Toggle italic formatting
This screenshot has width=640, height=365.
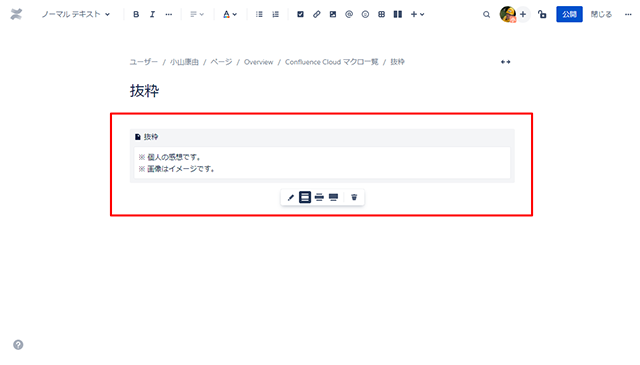[x=152, y=14]
